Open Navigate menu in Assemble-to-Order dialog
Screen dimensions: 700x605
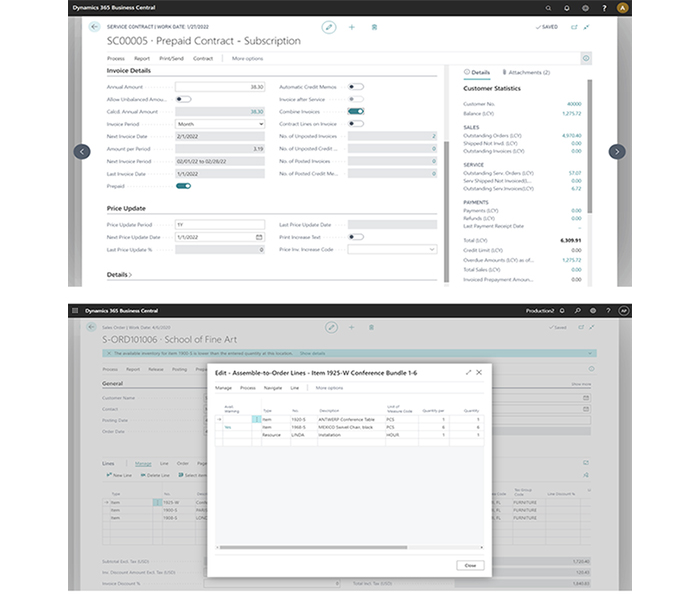(273, 388)
